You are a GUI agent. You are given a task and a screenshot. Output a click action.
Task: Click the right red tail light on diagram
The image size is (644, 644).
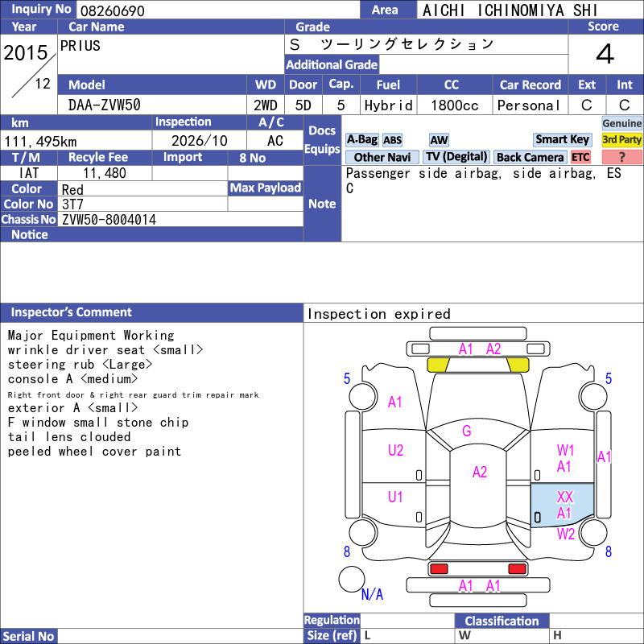coord(517,569)
